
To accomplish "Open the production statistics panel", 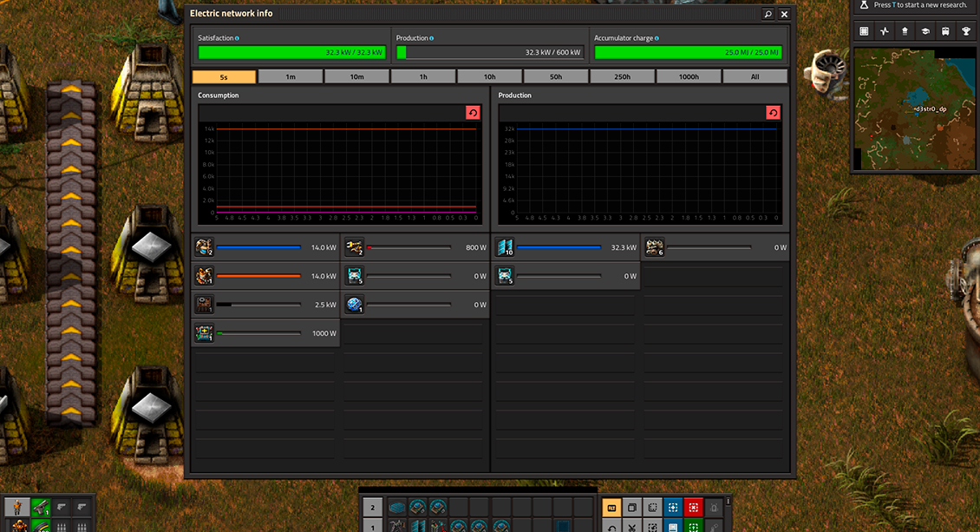I will click(885, 31).
